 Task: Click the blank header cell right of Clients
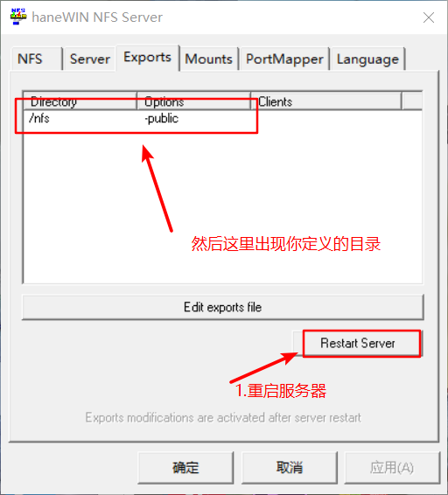coord(412,101)
